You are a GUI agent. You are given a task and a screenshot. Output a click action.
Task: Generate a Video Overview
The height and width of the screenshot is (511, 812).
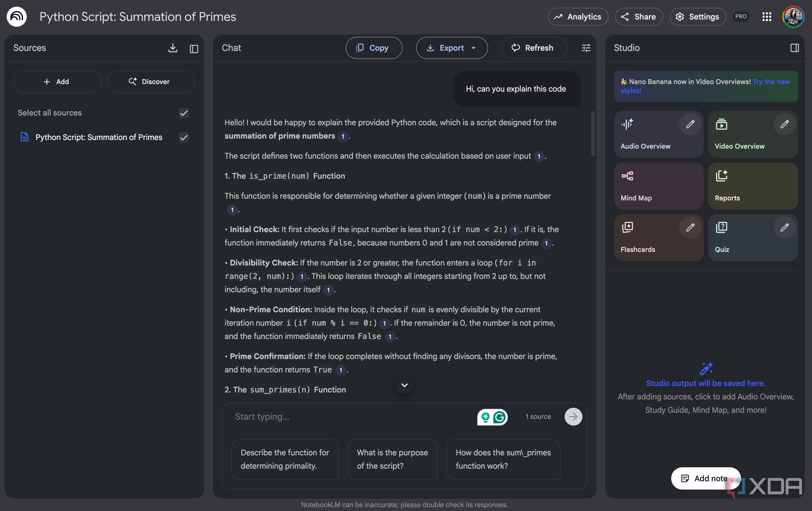pos(753,134)
